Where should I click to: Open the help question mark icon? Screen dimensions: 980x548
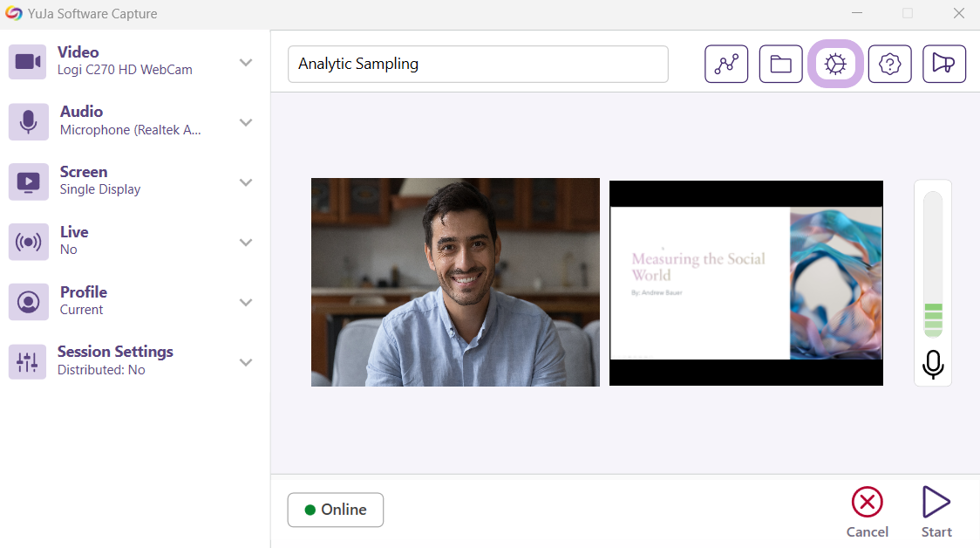point(889,64)
